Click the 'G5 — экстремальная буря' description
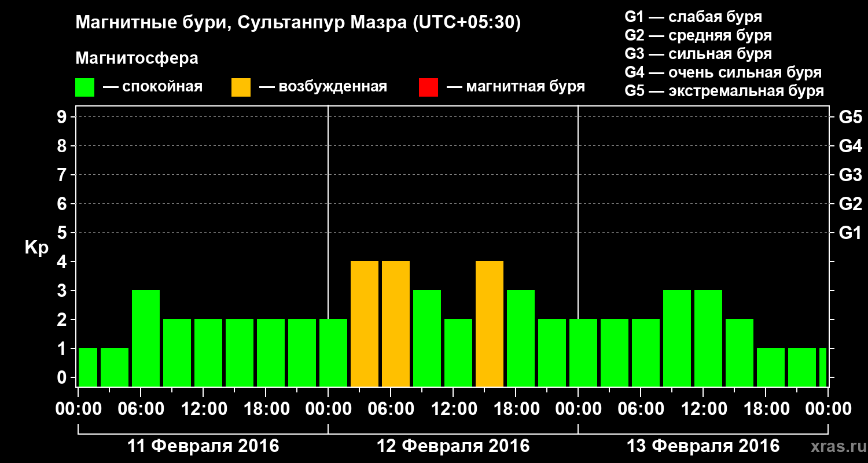The image size is (868, 463). pyautogui.click(x=724, y=91)
